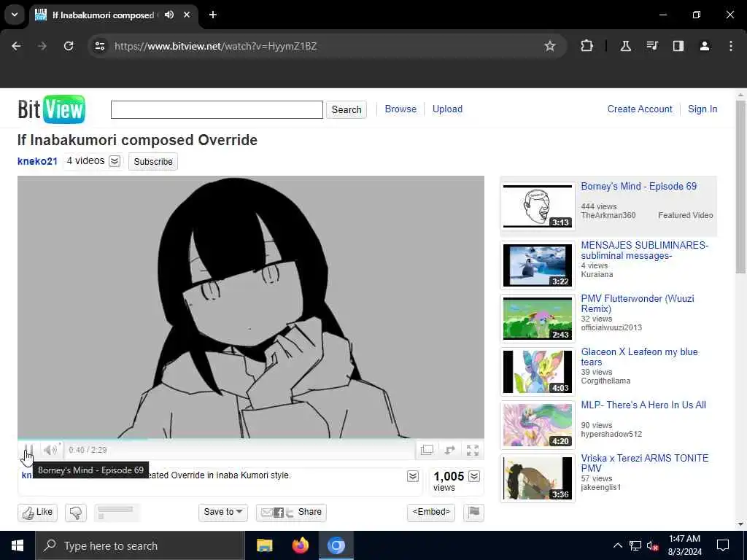The image size is (747, 560).
Task: Click the Like button with thumbs-up
Action: 38,513
